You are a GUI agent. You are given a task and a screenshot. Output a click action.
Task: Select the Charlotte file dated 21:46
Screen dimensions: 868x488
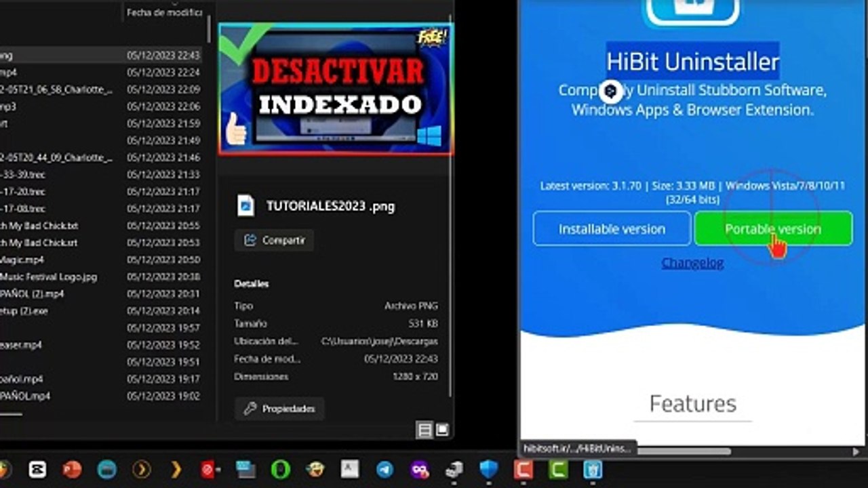tap(100, 157)
